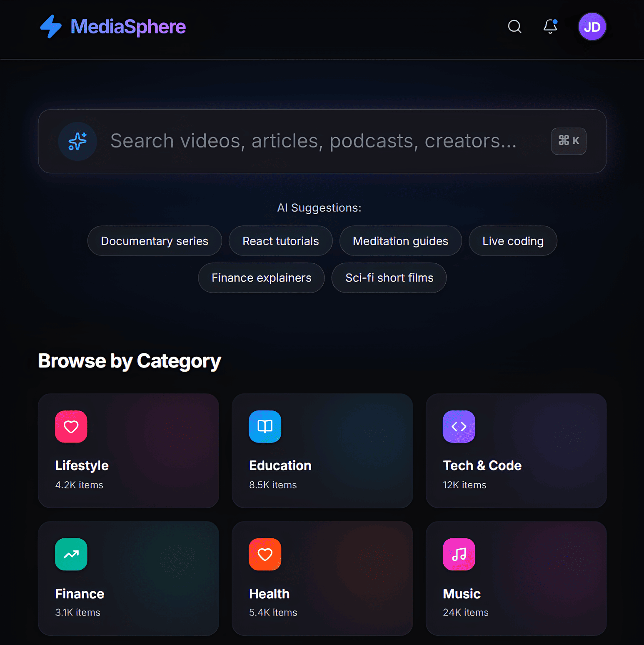Open the MediaSphere home link text

pos(128,27)
